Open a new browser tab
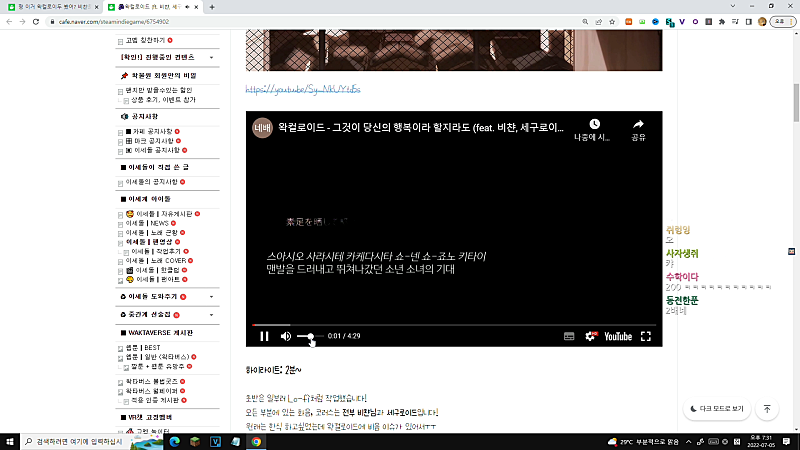Viewport: 800px width, 450px height. click(212, 7)
